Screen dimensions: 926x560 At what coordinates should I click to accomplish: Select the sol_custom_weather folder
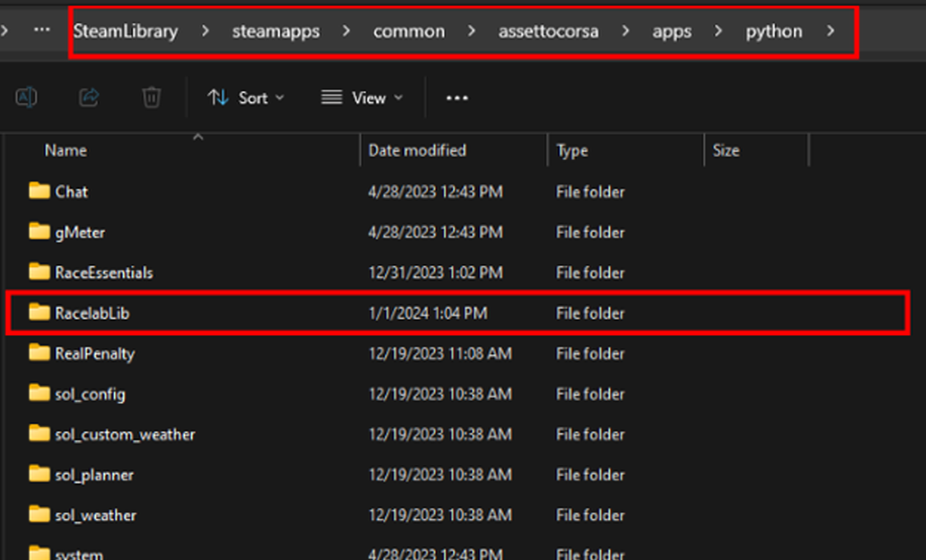point(124,435)
